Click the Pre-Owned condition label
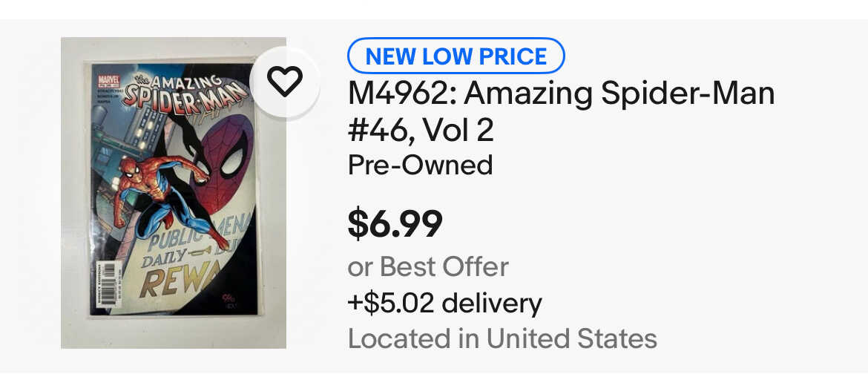 click(420, 165)
